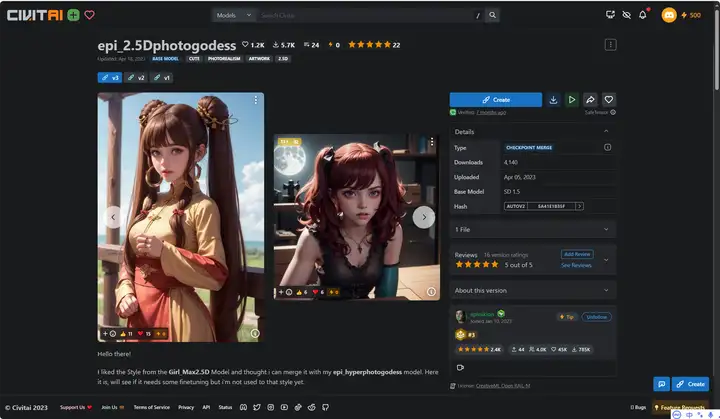Click into the search input field
720x419 pixels.
pyautogui.click(x=367, y=15)
